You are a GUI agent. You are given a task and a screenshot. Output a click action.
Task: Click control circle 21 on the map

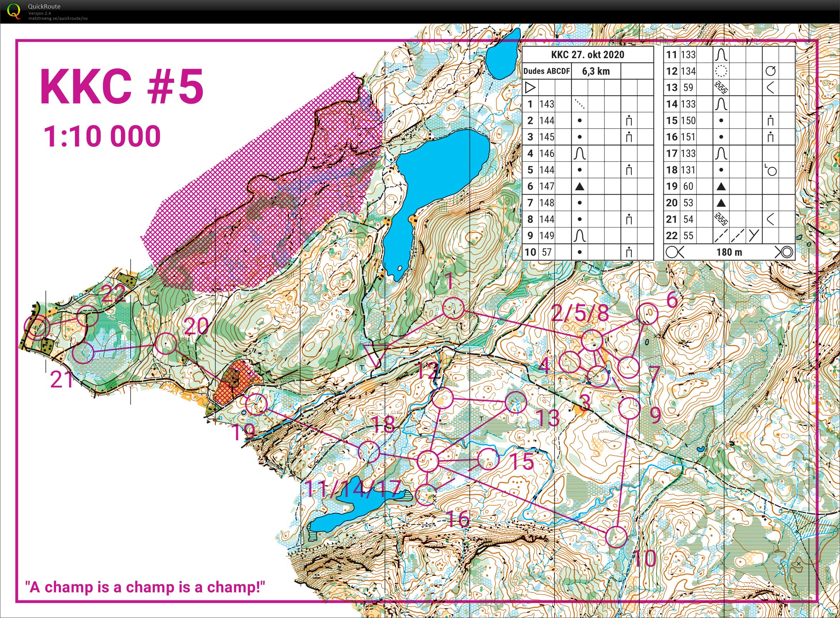(x=83, y=352)
